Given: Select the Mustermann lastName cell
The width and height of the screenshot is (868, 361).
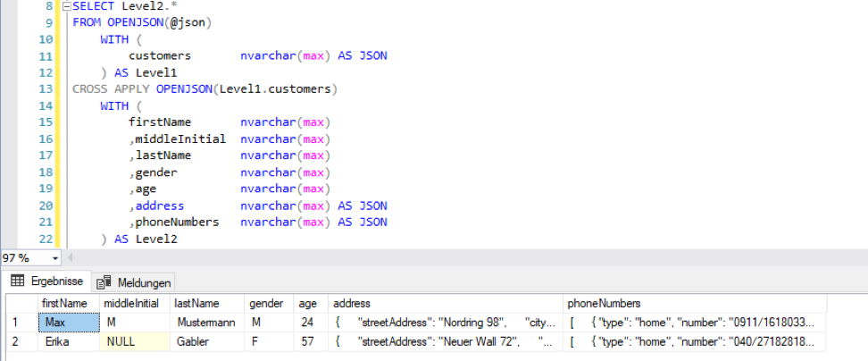Looking at the screenshot, I should pos(207,322).
